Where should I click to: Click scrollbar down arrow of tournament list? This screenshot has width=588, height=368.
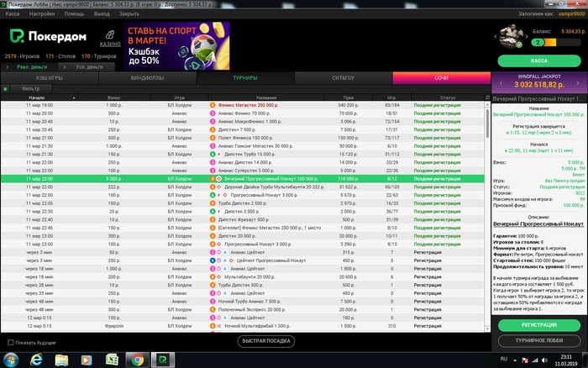[x=487, y=329]
